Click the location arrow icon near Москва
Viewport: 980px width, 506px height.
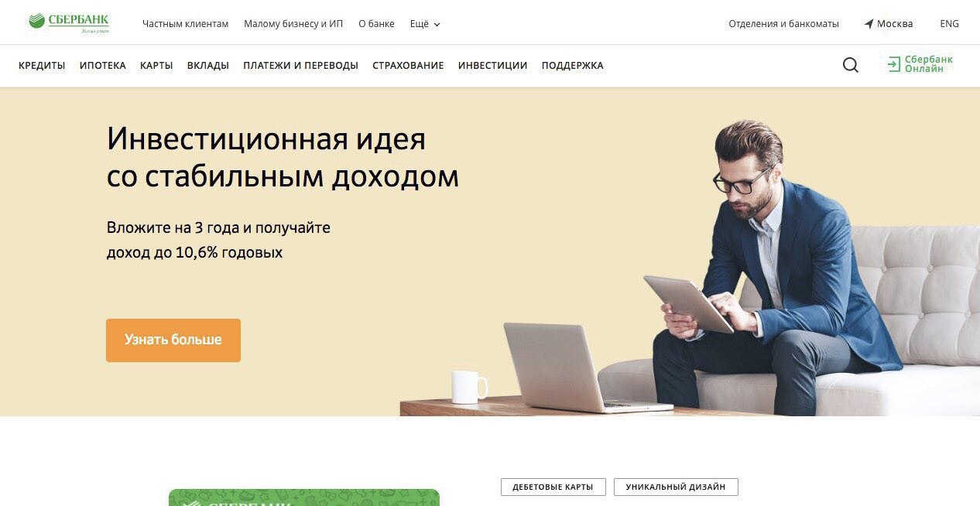tap(869, 24)
